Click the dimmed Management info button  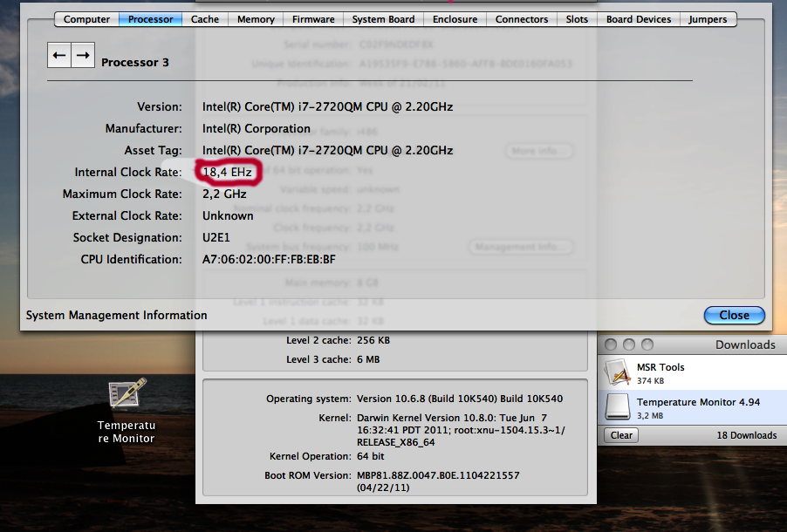click(521, 247)
